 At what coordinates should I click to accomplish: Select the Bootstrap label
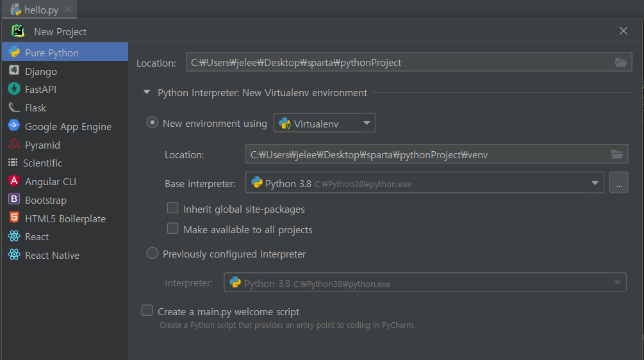click(x=45, y=200)
